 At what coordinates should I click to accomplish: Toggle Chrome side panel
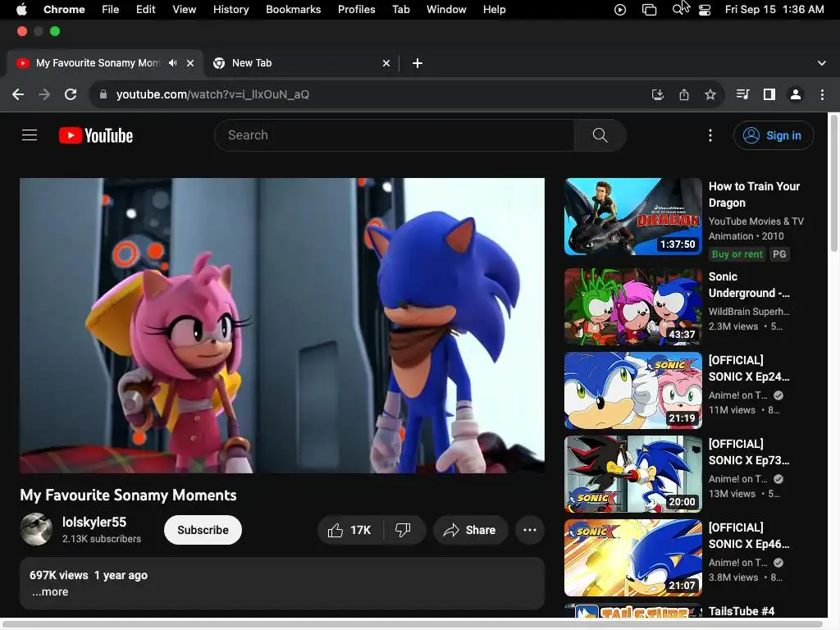[769, 94]
